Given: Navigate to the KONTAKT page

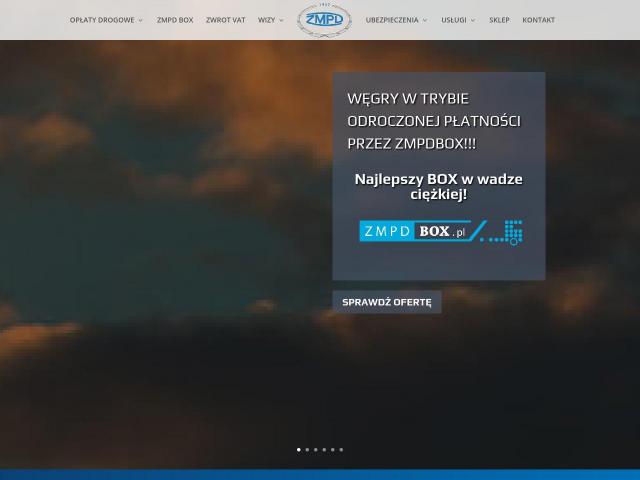Looking at the screenshot, I should click(538, 20).
